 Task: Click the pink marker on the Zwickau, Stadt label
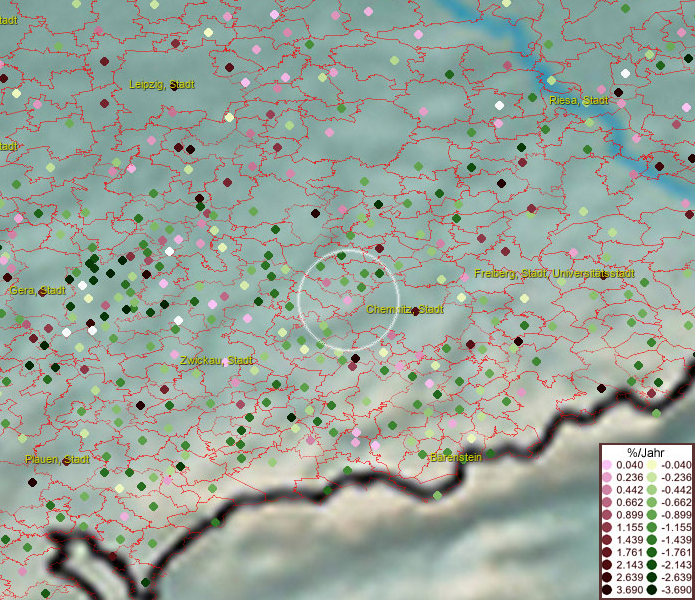coord(226,362)
